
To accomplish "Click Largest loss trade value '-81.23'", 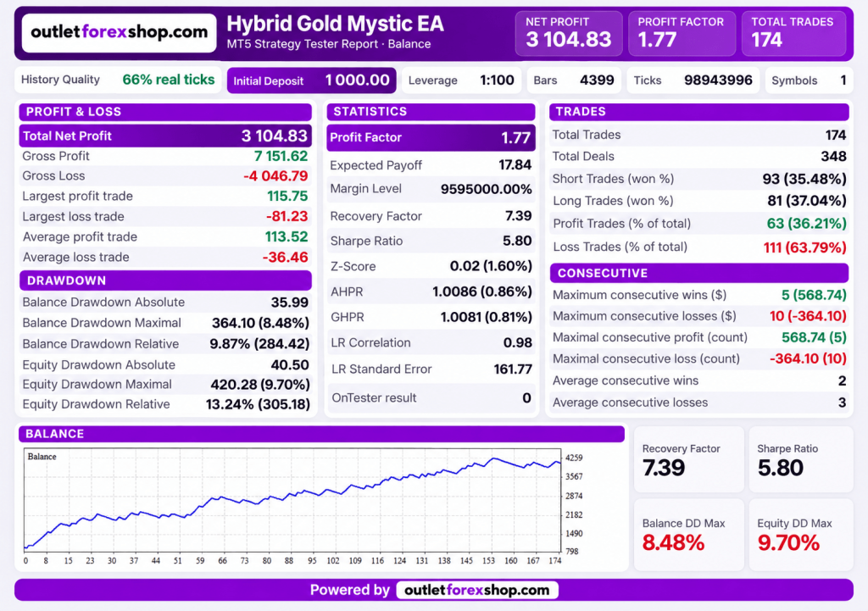I will 287,216.
